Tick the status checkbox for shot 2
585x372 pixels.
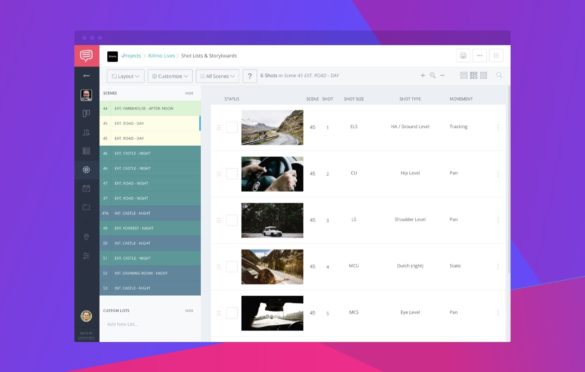click(x=232, y=174)
